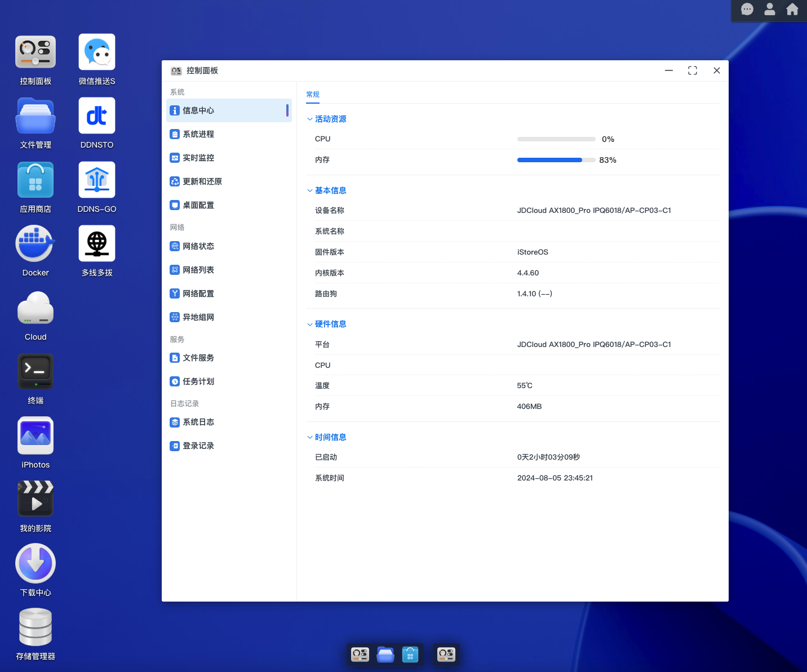Open the 应用商店 icon in the dock

(x=410, y=655)
